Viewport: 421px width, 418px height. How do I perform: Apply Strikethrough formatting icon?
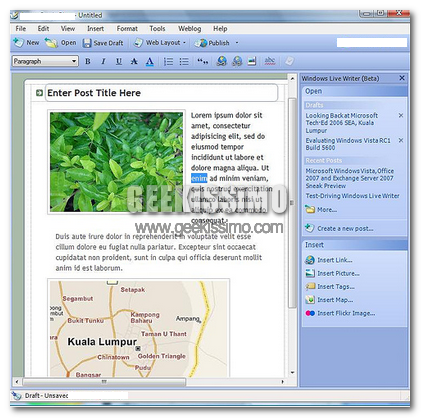point(134,61)
